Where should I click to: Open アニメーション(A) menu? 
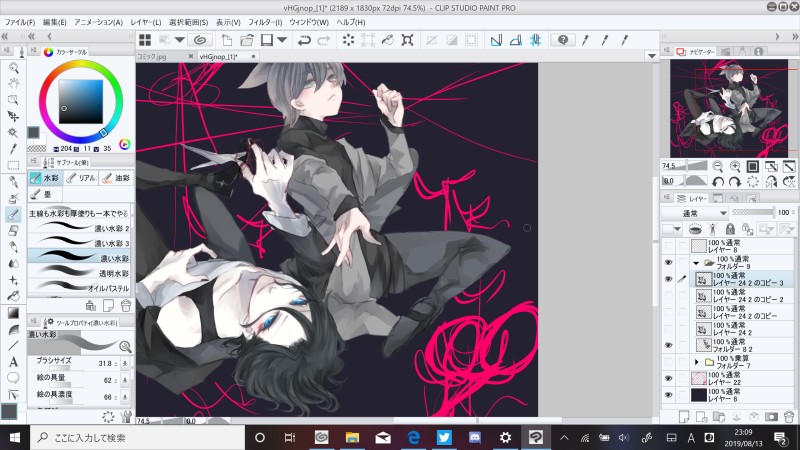click(98, 22)
